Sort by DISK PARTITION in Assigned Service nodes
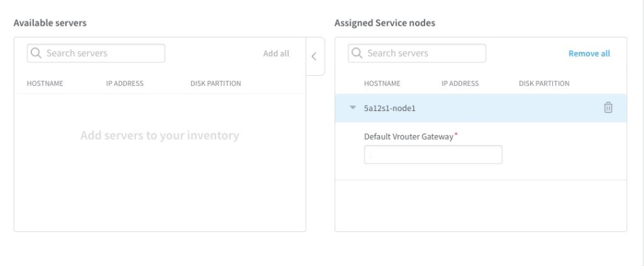This screenshot has width=644, height=266. [544, 84]
